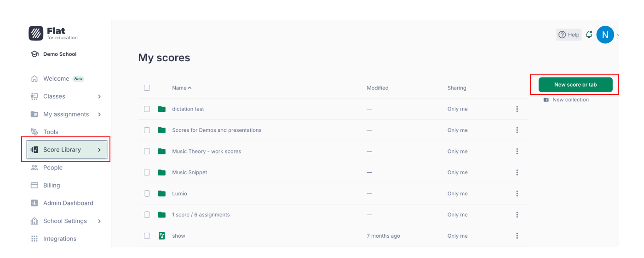Open the Admin Dashboard menu item
This screenshot has height=258, width=644.
68,203
